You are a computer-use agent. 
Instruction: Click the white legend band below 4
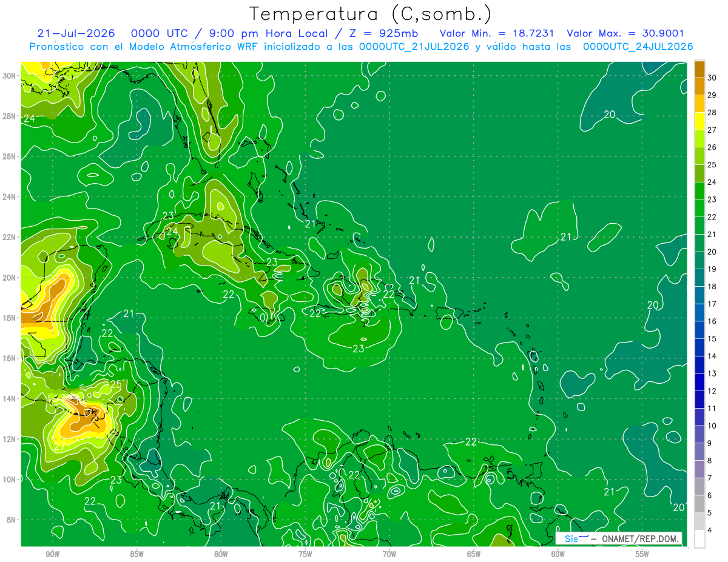(x=699, y=538)
